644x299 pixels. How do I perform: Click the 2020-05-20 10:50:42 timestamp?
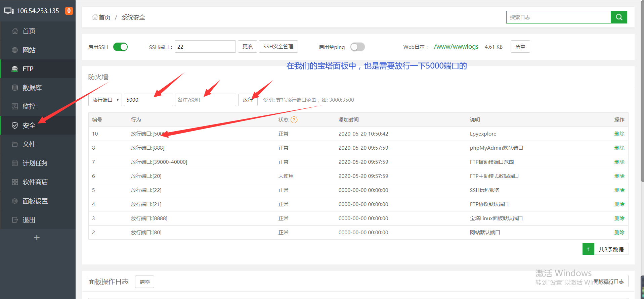pos(363,134)
